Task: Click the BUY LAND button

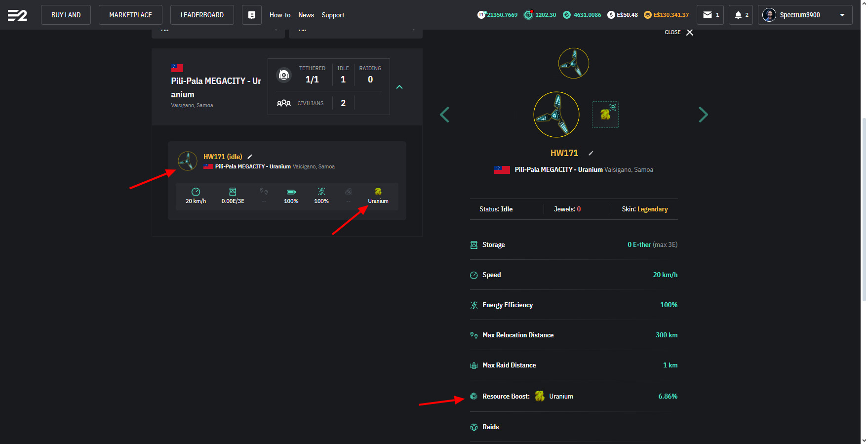Action: [66, 15]
